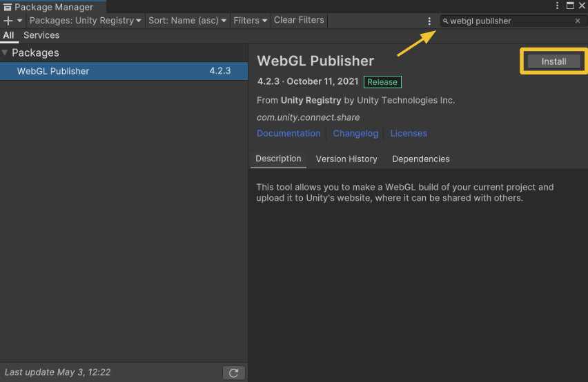Click the WebGL Publisher title heading
This screenshot has width=588, height=382.
tap(315, 61)
